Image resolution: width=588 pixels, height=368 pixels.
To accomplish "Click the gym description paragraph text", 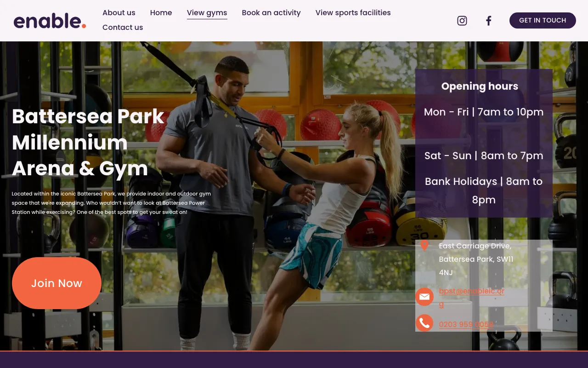I will coord(111,203).
